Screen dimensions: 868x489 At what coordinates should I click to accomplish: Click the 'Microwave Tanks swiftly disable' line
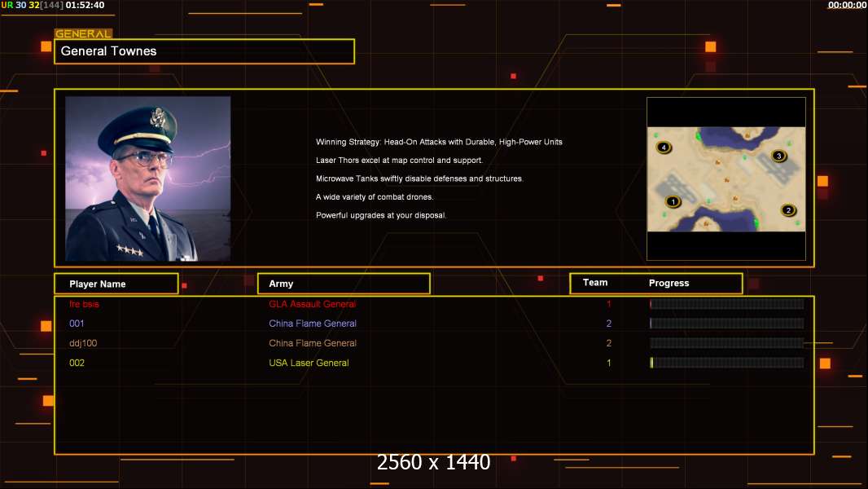pos(419,178)
